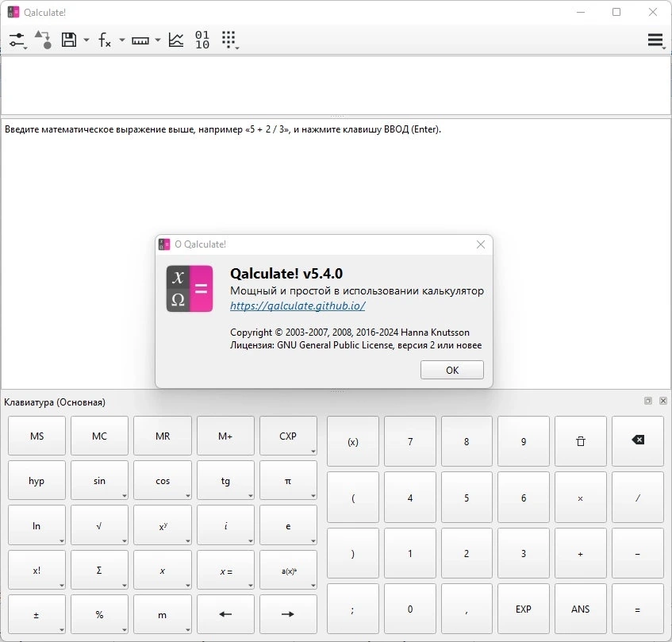Click the trash clear keypad button
The width and height of the screenshot is (672, 642).
pyautogui.click(x=581, y=441)
